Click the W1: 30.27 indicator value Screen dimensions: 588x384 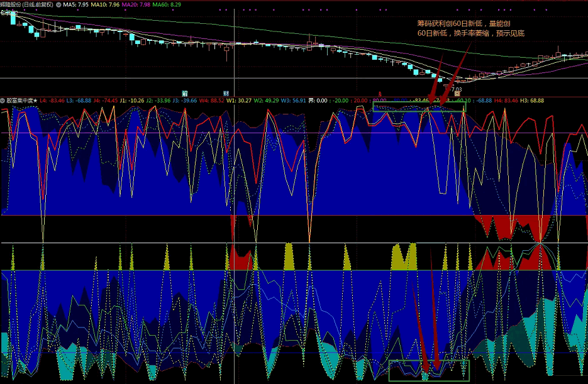point(239,101)
